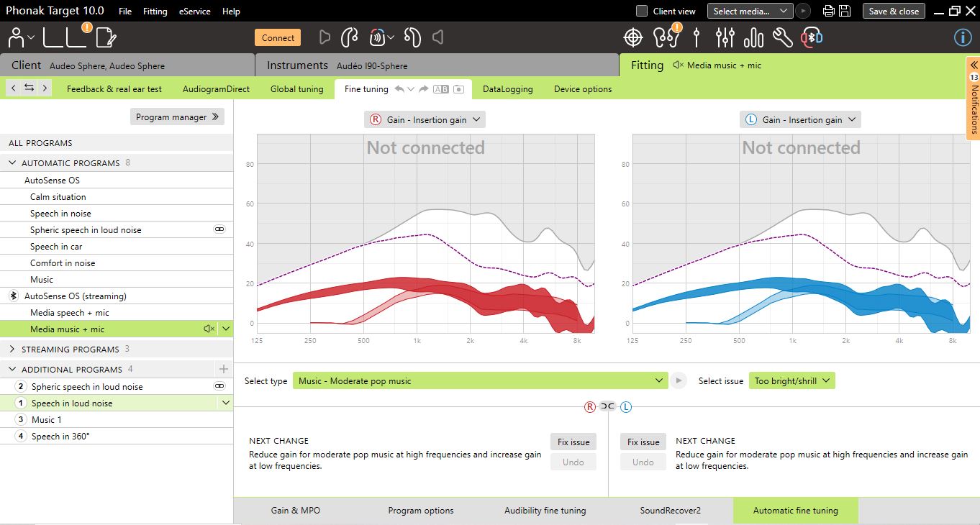The image size is (980, 525).
Task: Switch to DataLogging tab
Action: 508,89
